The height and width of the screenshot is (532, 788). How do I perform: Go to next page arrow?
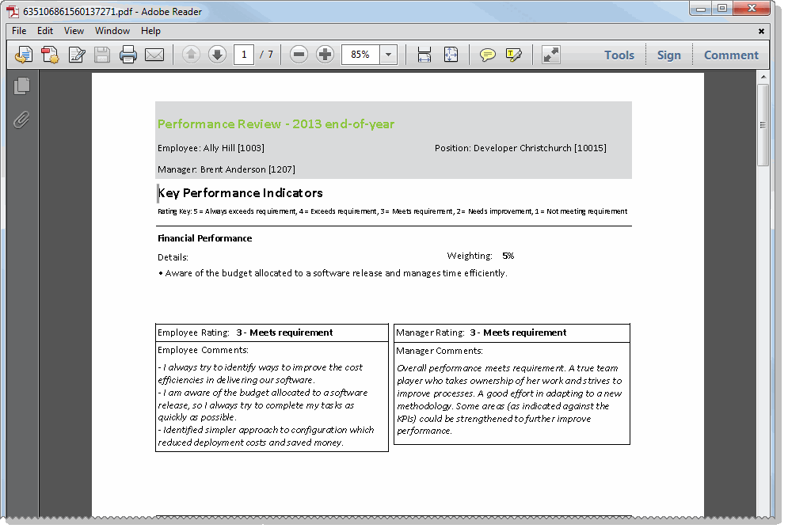tap(217, 55)
